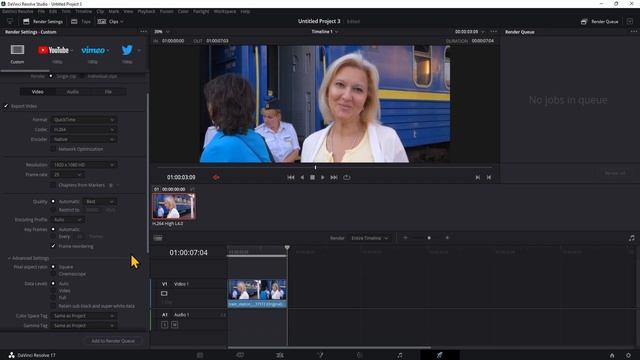Switch to the File settings tab
640x360 pixels.
(x=108, y=92)
